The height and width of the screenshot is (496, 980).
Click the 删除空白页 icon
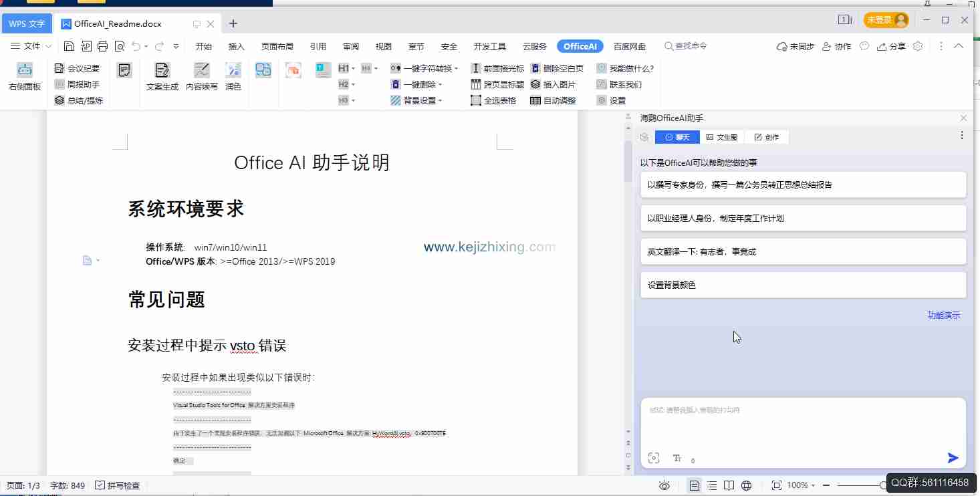[535, 68]
